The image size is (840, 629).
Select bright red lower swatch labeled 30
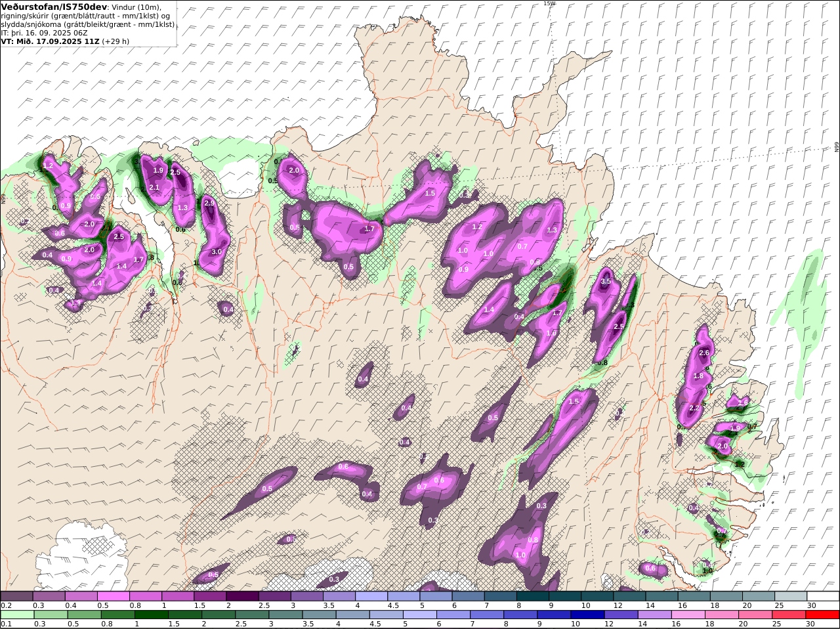(822, 615)
